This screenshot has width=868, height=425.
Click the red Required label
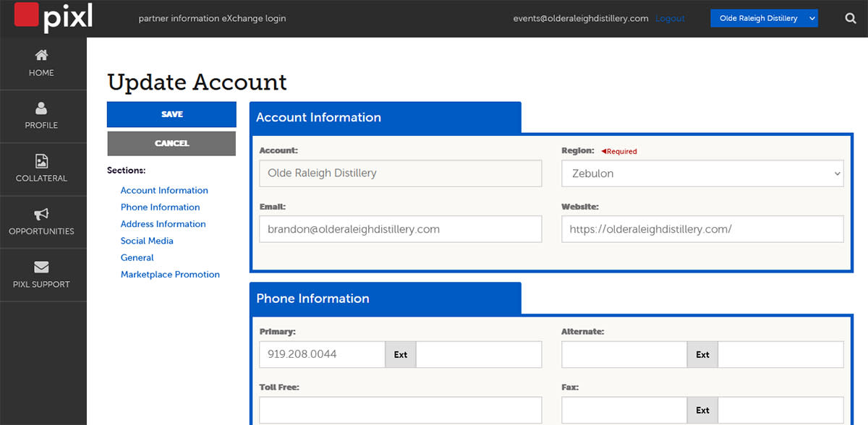tap(619, 152)
